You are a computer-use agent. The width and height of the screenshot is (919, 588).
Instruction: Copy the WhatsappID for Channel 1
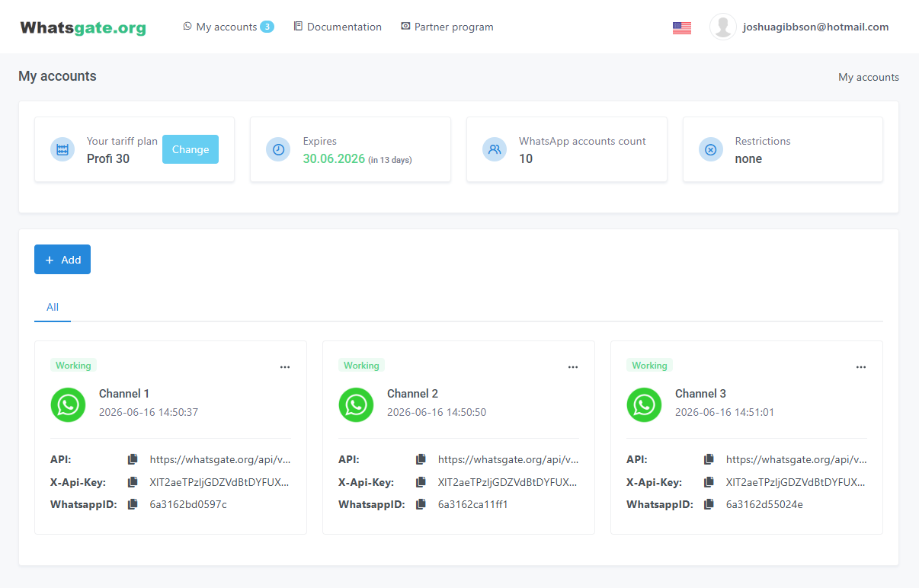pyautogui.click(x=133, y=504)
